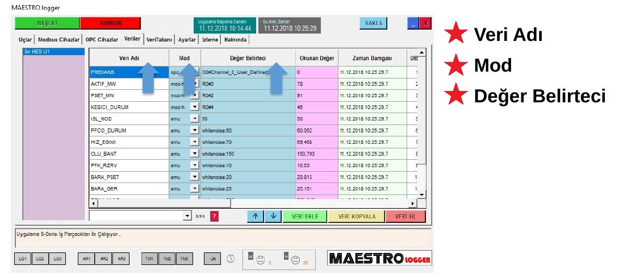Select the FREKANS data name cell
The image size is (644, 278).
pyautogui.click(x=129, y=72)
